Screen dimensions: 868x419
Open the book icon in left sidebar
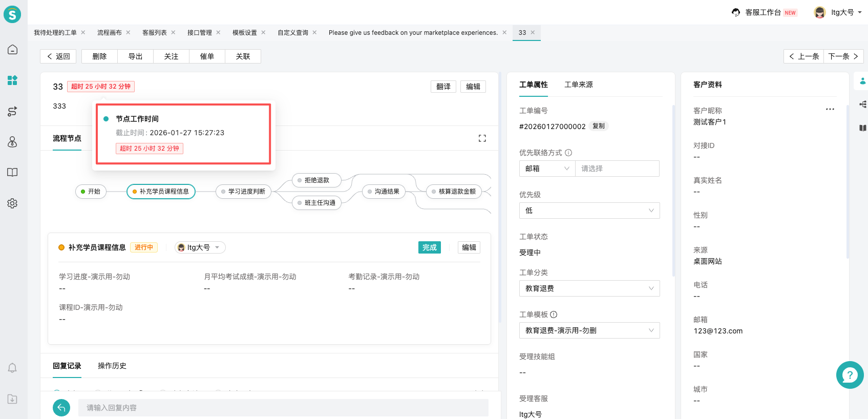(12, 173)
